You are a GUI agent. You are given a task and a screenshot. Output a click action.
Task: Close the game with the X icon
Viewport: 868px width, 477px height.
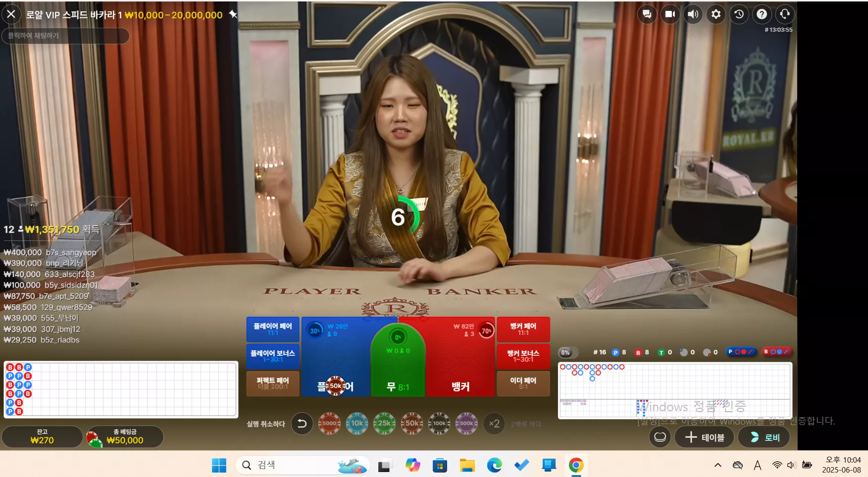click(x=11, y=14)
